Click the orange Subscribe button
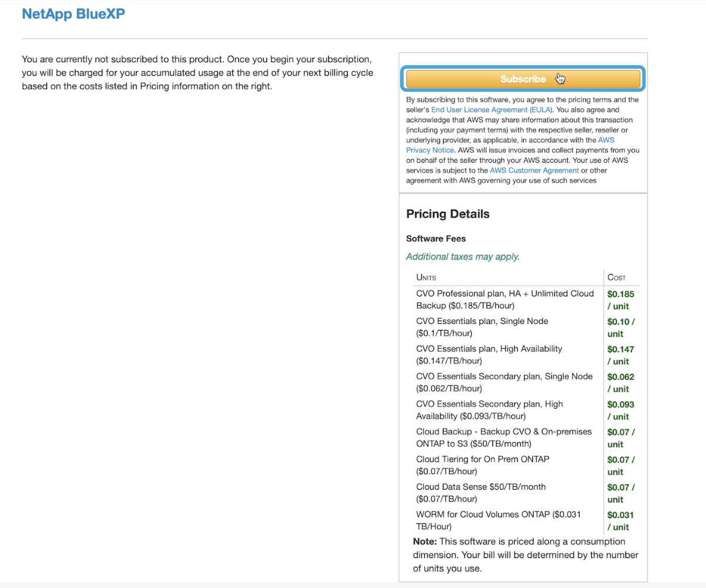This screenshot has height=588, width=706. (x=523, y=79)
